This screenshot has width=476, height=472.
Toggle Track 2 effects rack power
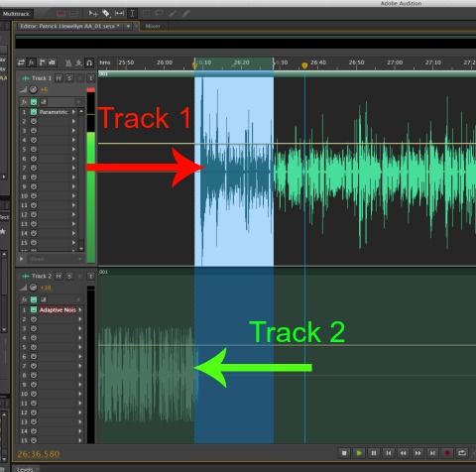(x=34, y=299)
